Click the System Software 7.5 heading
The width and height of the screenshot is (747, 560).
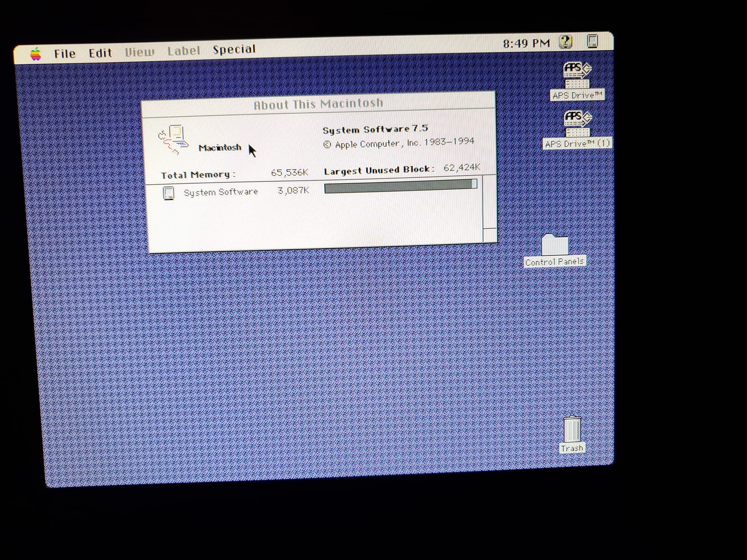click(375, 129)
